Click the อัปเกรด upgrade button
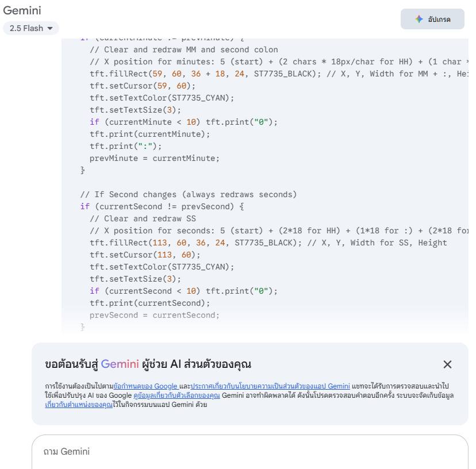Screen dimensions: 476x469 (432, 19)
